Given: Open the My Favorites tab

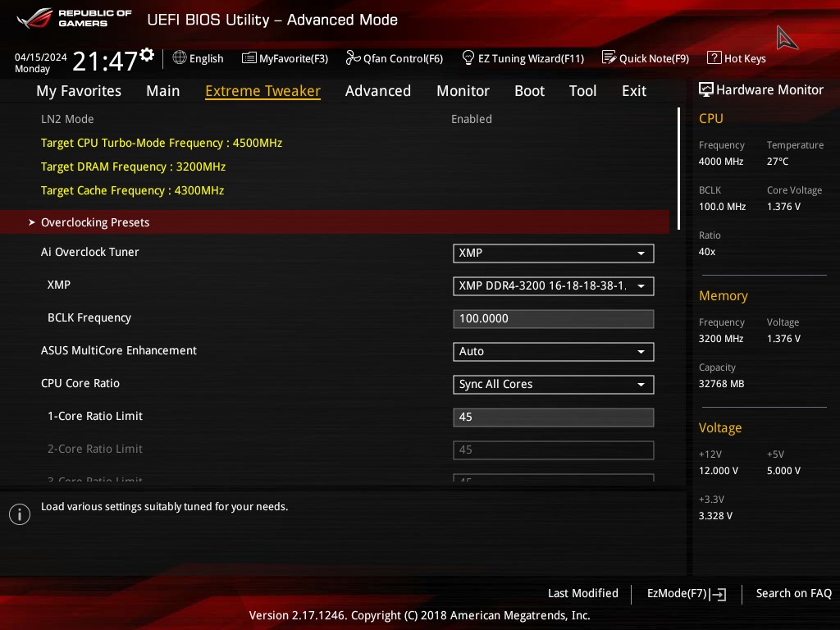Looking at the screenshot, I should pos(79,91).
